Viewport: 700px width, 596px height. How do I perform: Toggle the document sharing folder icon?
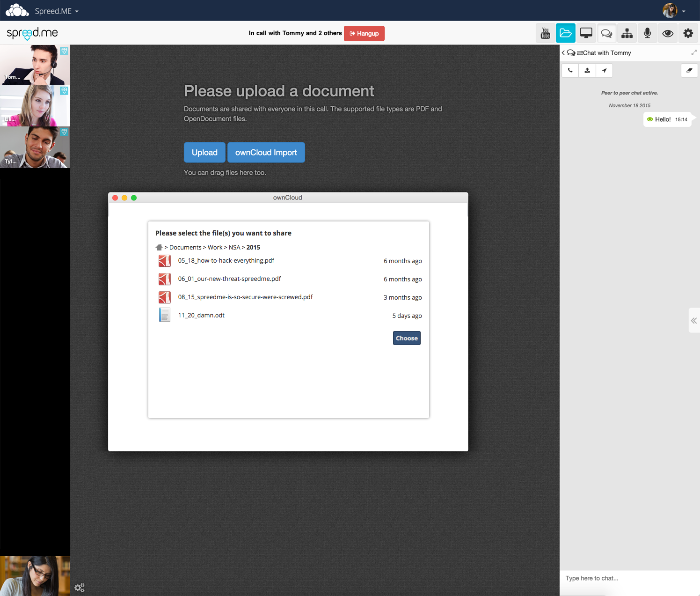[x=565, y=33]
